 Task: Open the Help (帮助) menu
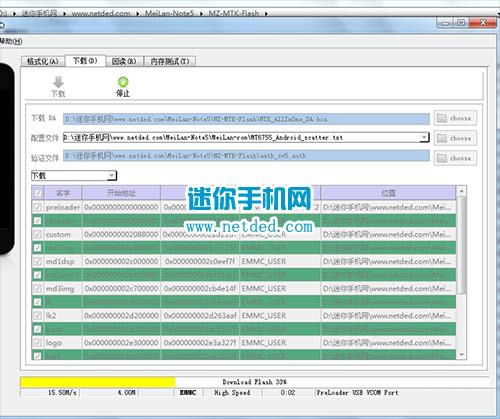tap(11, 41)
